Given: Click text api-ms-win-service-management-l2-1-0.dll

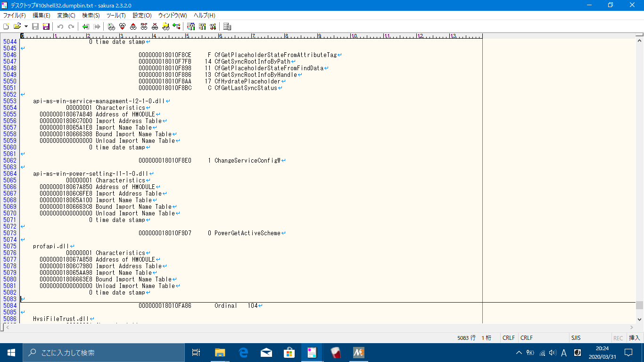Looking at the screenshot, I should [99, 101].
